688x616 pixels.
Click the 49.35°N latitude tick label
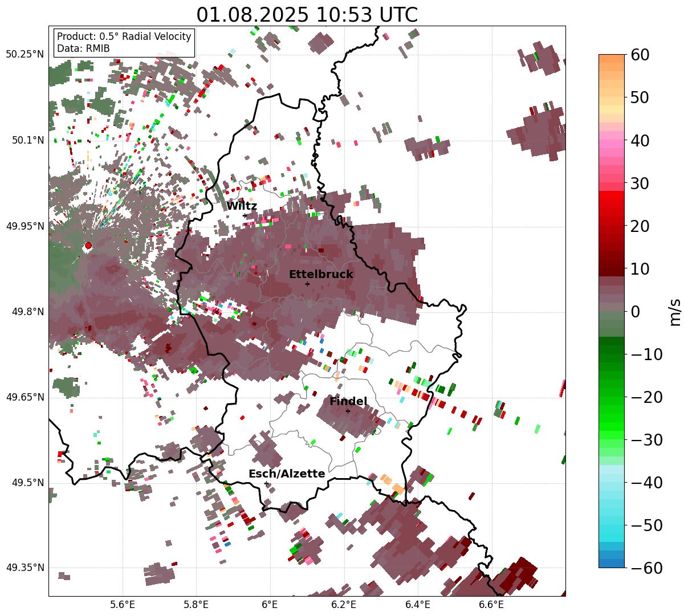[x=25, y=568]
